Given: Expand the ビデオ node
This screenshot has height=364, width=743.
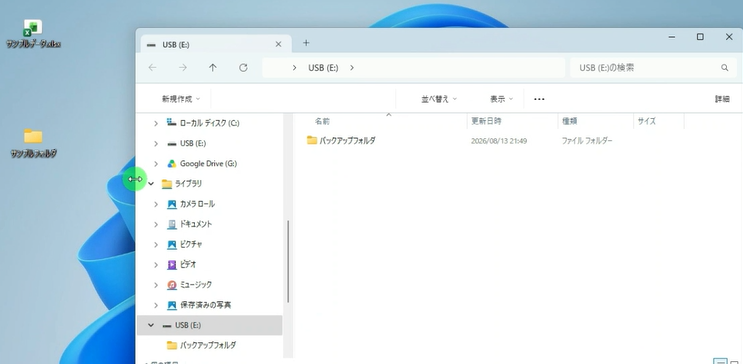Looking at the screenshot, I should 155,264.
